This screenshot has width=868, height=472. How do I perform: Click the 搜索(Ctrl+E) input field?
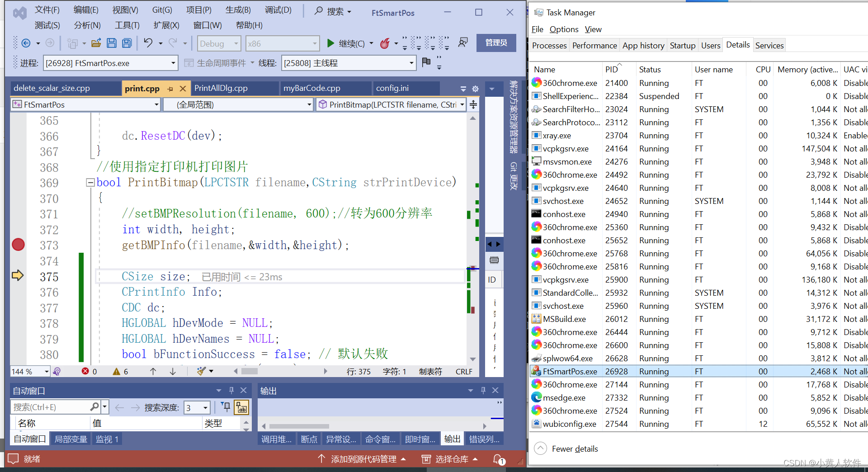(x=50, y=407)
